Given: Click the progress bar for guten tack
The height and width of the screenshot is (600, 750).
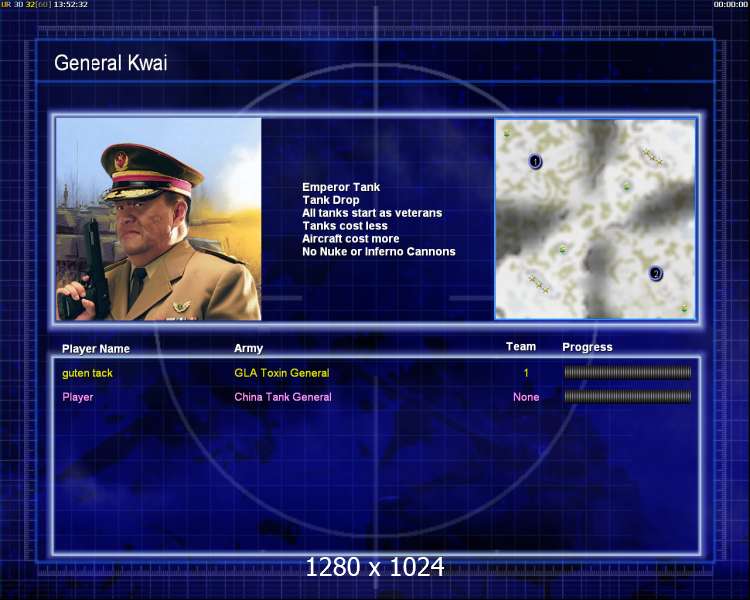Looking at the screenshot, I should [628, 372].
